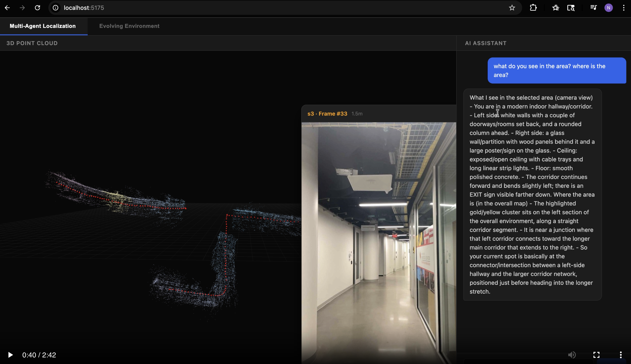Click the s3 Frame #33 camera image
Viewport: 631px width, 364px height.
(378, 241)
